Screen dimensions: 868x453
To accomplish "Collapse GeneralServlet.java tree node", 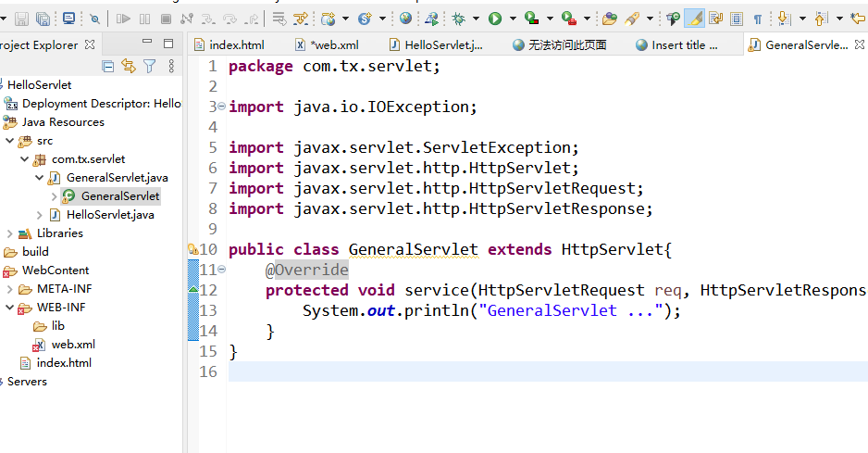I will [x=39, y=178].
